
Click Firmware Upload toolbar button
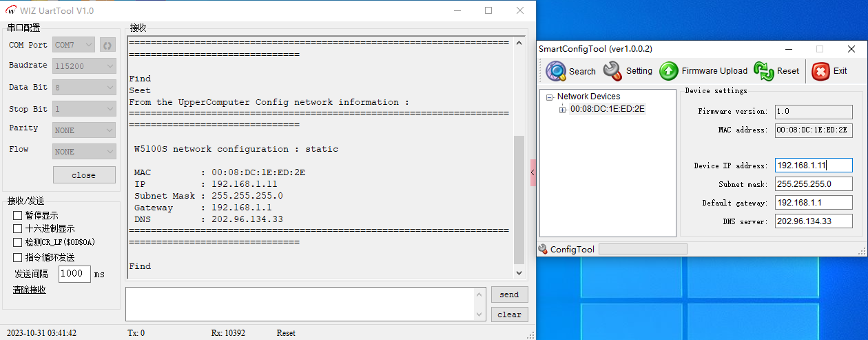(703, 71)
